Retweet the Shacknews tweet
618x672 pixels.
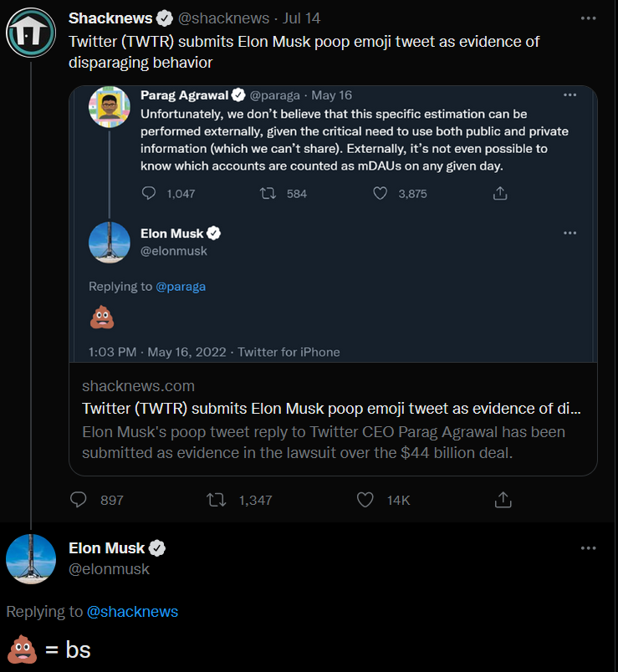point(217,500)
